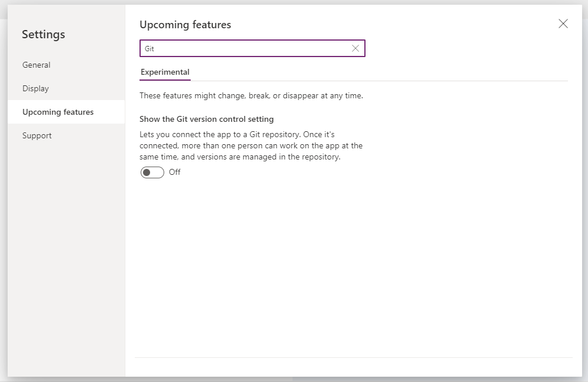Switch to the Experimental tab
This screenshot has height=382, width=588.
165,72
